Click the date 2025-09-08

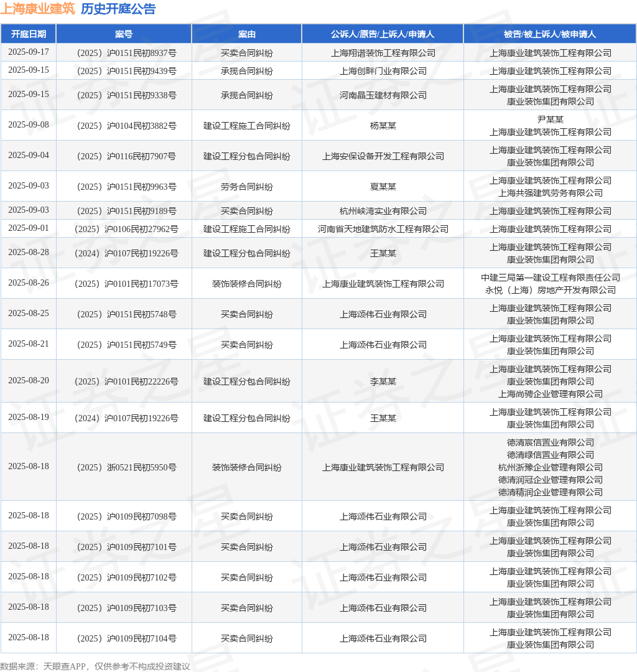point(29,124)
